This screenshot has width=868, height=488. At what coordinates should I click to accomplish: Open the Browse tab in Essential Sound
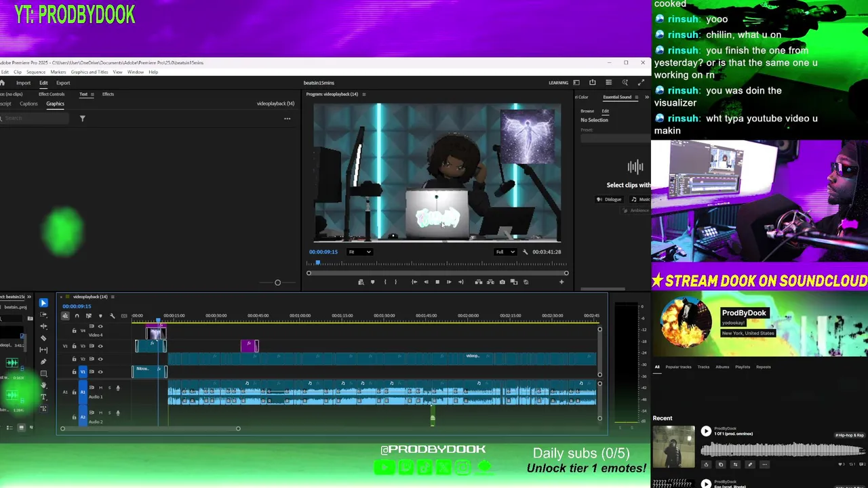click(x=587, y=111)
